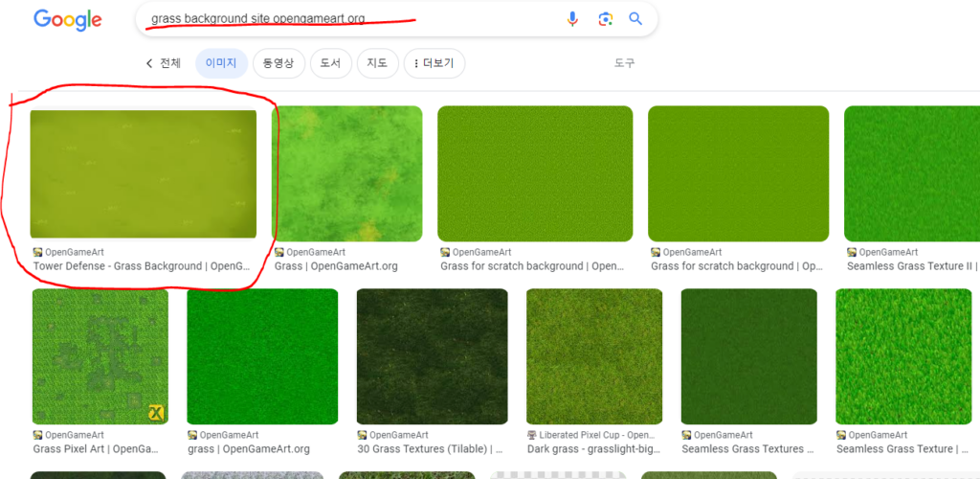The height and width of the screenshot is (479, 980).
Task: Select the 이미지 images tab
Action: (221, 63)
